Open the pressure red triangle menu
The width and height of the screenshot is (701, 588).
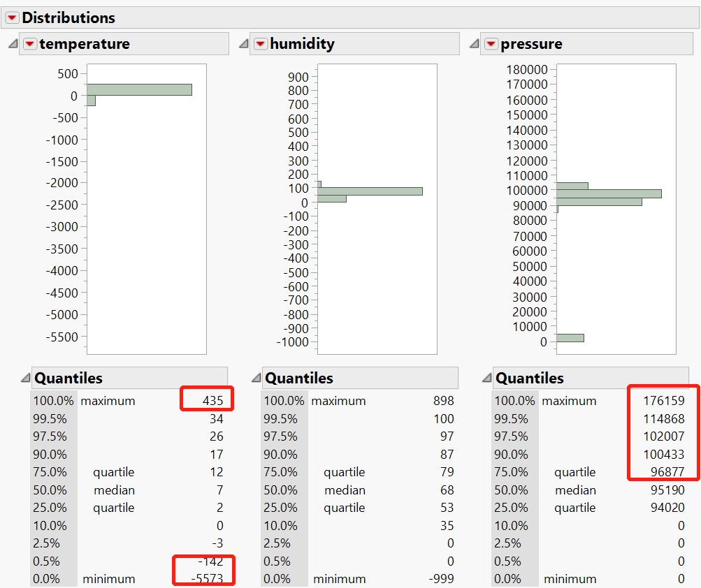tap(491, 44)
